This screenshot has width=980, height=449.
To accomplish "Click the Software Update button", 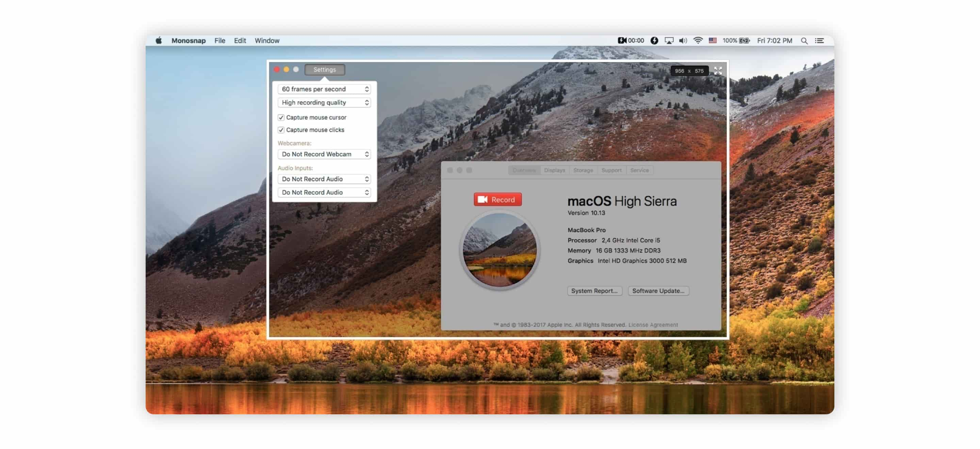I will pos(658,290).
